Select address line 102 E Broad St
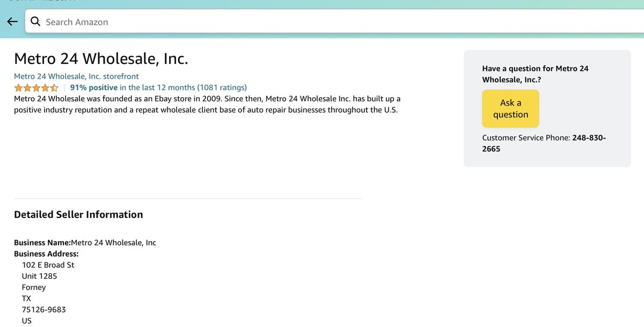 coord(48,265)
